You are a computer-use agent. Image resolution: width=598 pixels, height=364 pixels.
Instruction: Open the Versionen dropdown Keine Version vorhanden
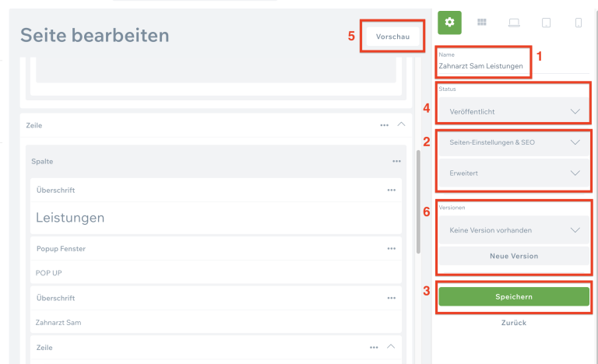pos(513,230)
